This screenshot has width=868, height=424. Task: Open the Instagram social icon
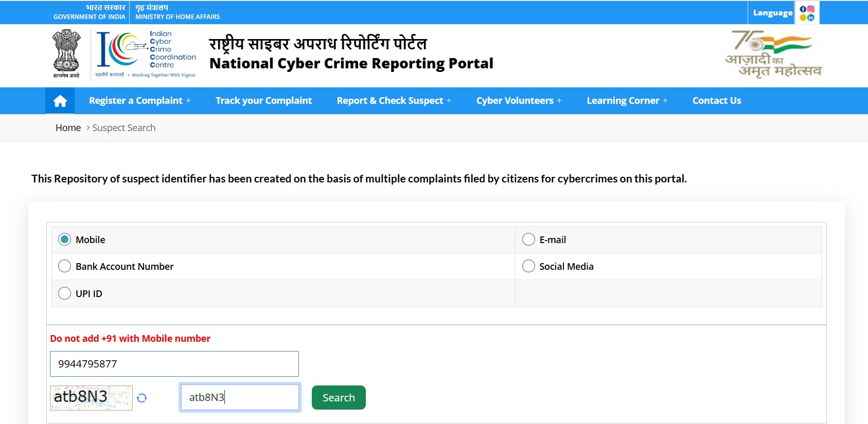(x=811, y=9)
